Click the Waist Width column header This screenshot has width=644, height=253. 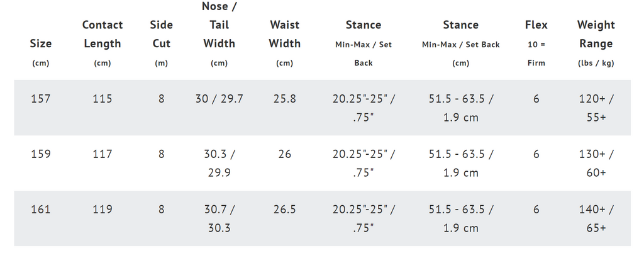pos(285,43)
